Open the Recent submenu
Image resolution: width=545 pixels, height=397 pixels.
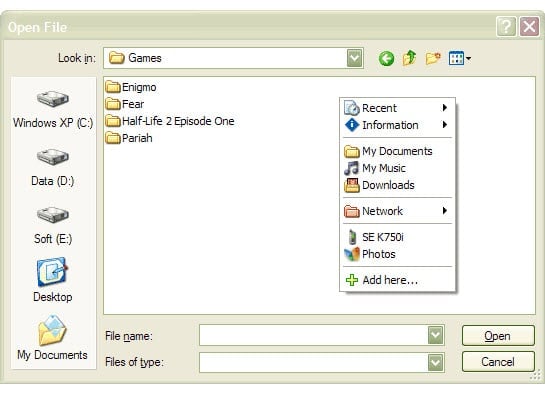(x=397, y=108)
